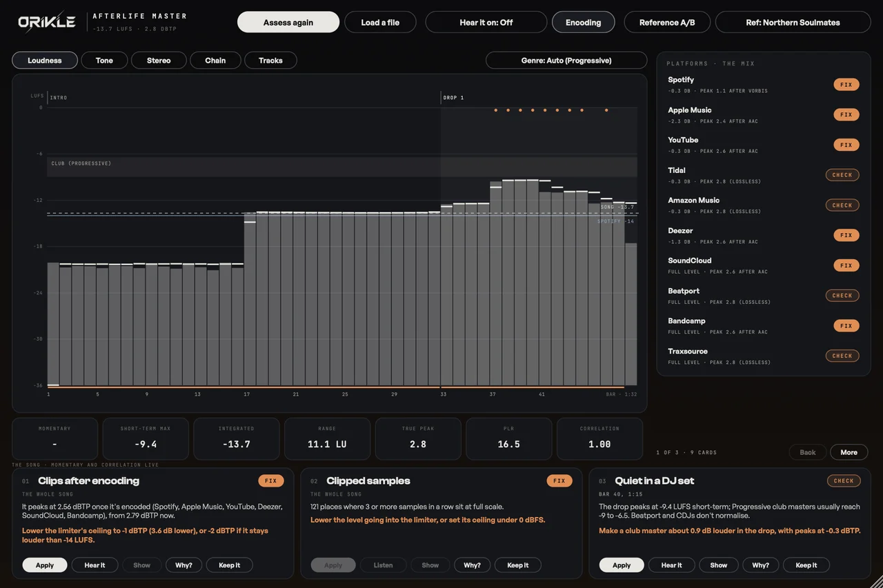The image size is (883, 588).
Task: Jump to the INTRO section marker
Action: (x=59, y=98)
